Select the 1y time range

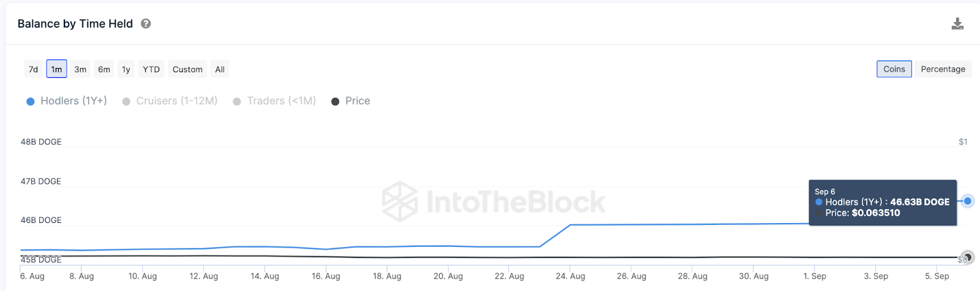(126, 69)
